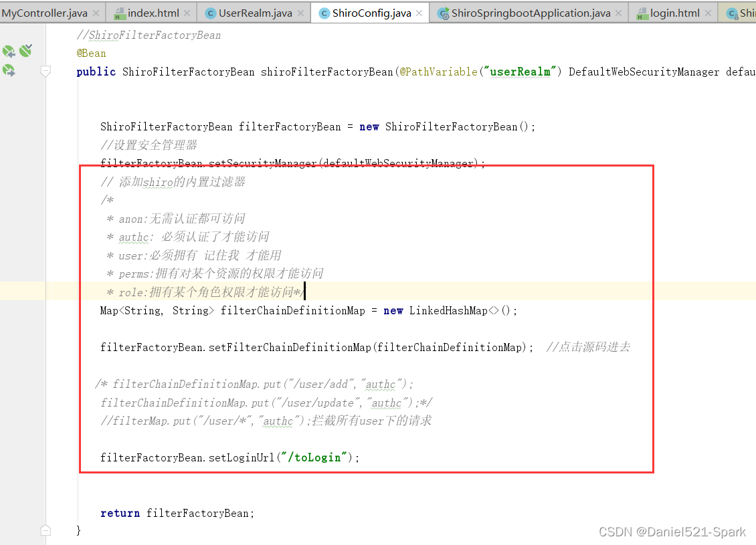Click the second green gutter icon beside @Bean

pos(25,50)
